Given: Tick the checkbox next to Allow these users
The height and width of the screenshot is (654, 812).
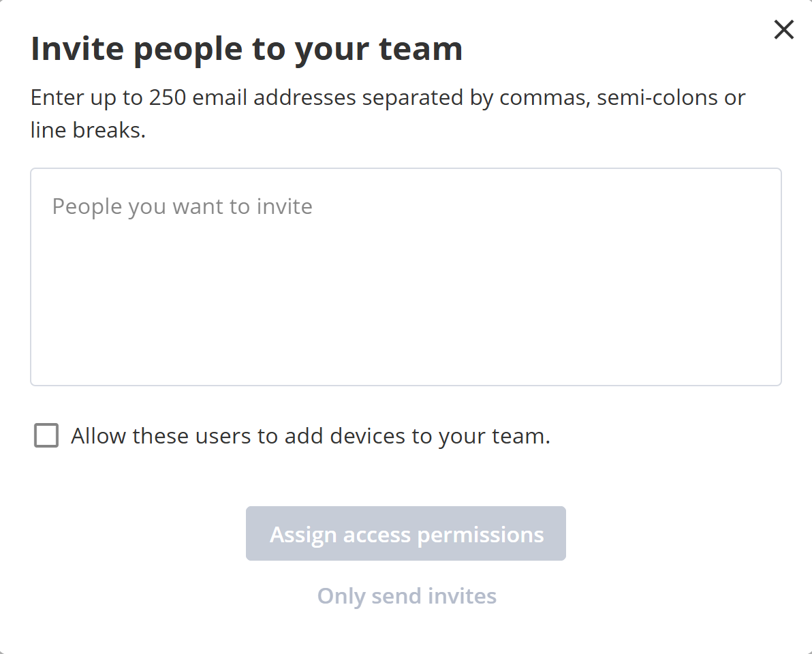Looking at the screenshot, I should click(x=46, y=435).
